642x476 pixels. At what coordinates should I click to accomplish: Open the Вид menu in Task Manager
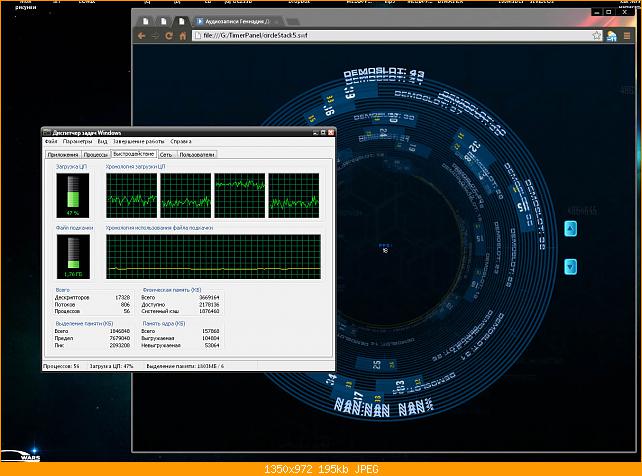(x=102, y=141)
